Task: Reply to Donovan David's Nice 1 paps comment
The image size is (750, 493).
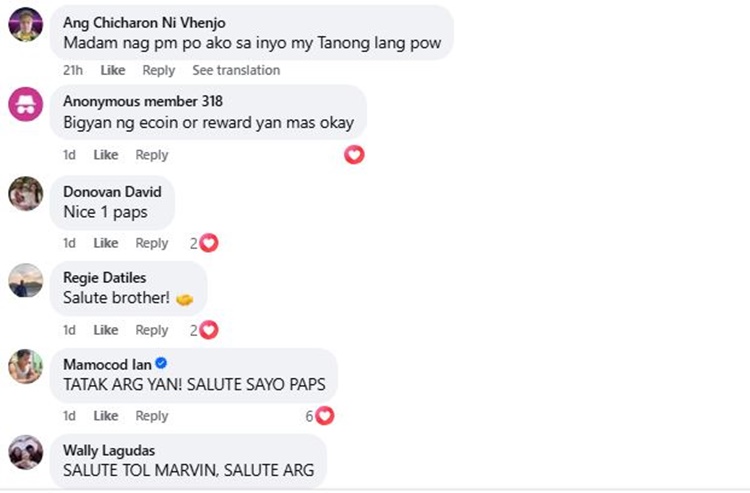Action: point(152,243)
